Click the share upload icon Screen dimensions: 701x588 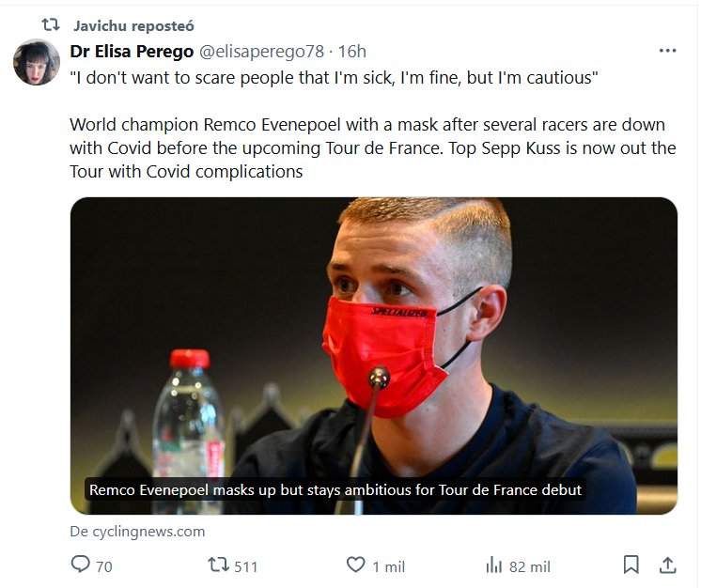(x=668, y=565)
